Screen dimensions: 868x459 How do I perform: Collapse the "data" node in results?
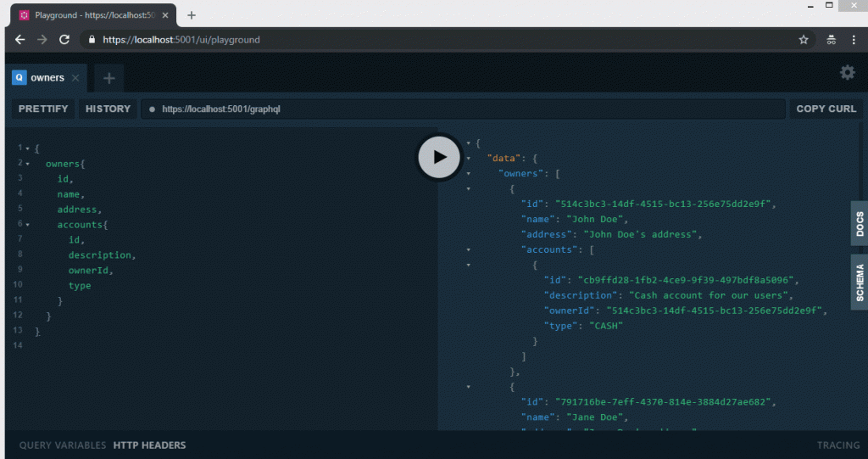pyautogui.click(x=468, y=159)
